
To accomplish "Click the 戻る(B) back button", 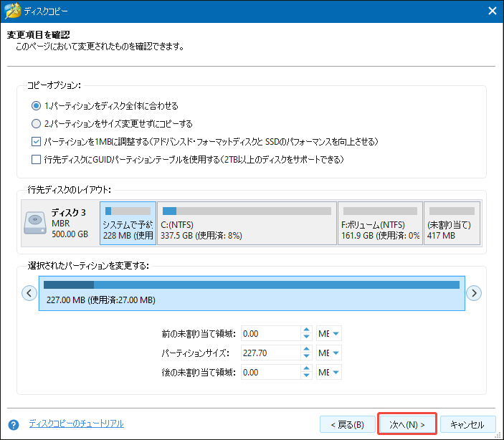I will click(348, 424).
